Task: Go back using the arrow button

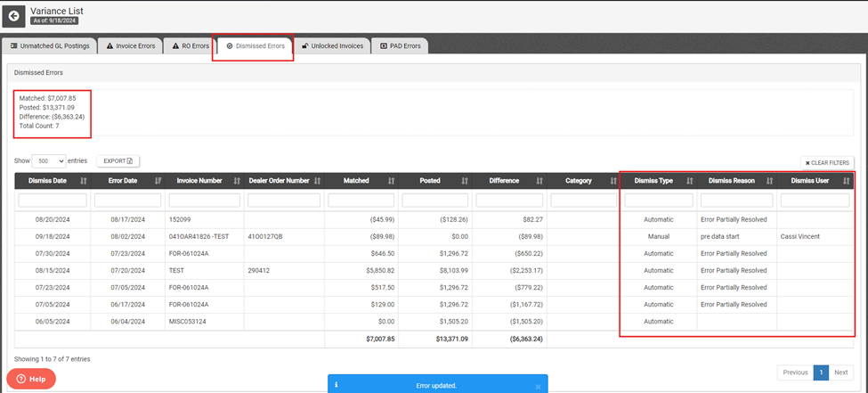Action: pyautogui.click(x=14, y=15)
